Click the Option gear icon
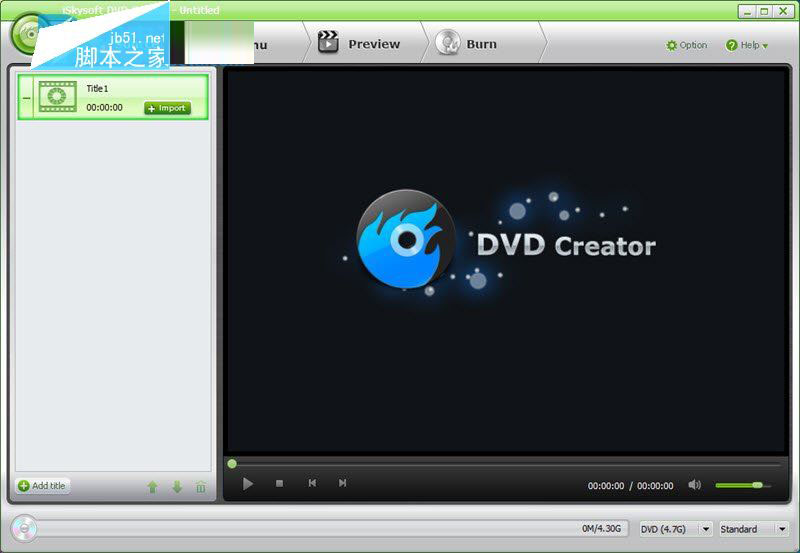Screen dimensions: 800x553 pos(671,45)
